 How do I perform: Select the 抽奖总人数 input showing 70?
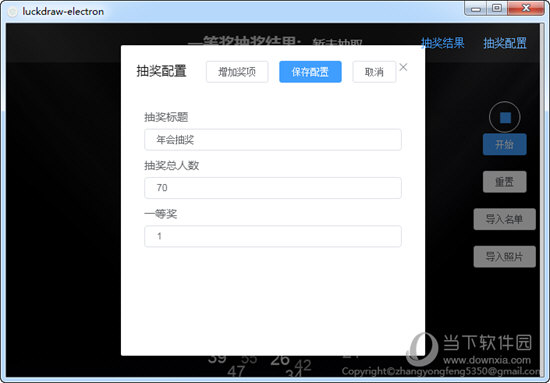(273, 188)
